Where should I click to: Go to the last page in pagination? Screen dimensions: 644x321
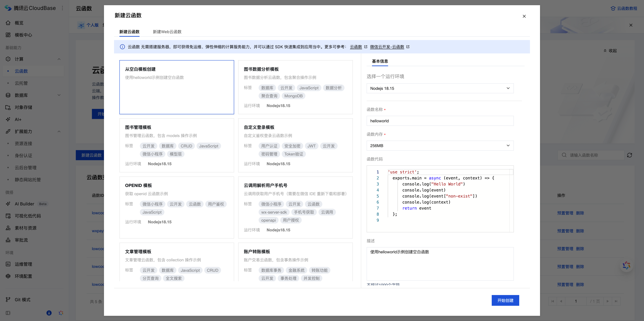pyautogui.click(x=616, y=301)
